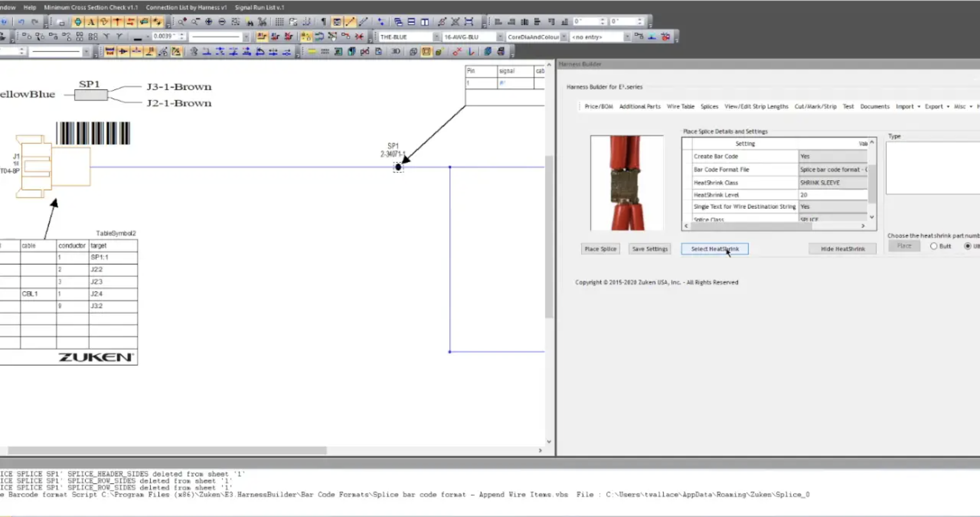
Task: Open View/Edit Strip Lengths tab
Action: coord(756,106)
